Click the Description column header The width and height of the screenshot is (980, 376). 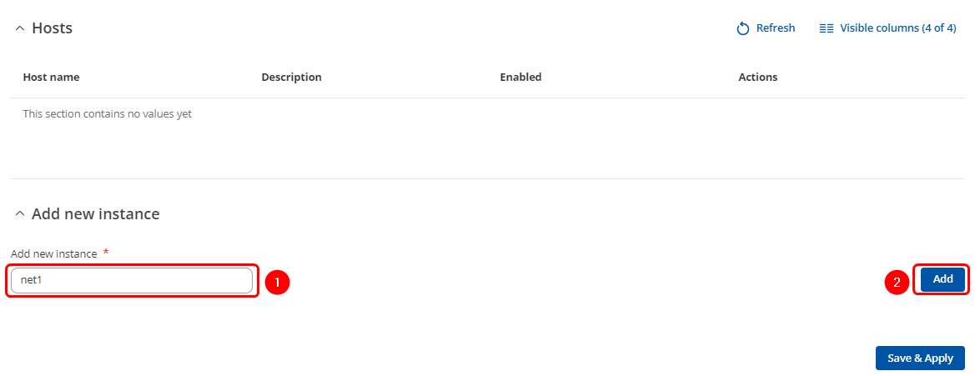pos(291,77)
